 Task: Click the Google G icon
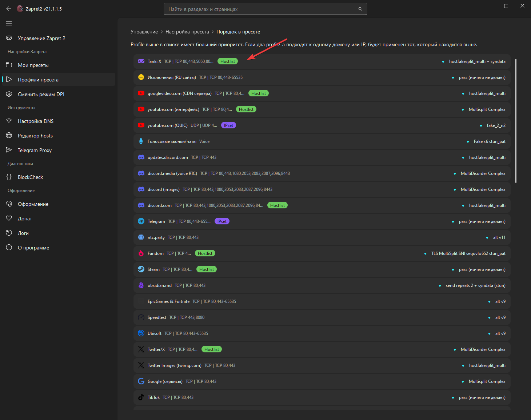click(x=141, y=381)
